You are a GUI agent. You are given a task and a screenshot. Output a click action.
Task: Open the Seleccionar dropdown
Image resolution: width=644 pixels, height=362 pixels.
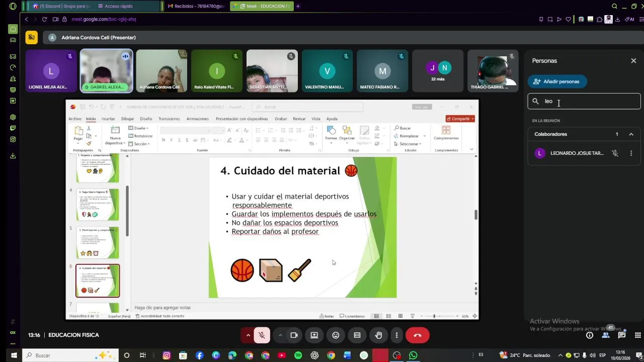tap(408, 144)
